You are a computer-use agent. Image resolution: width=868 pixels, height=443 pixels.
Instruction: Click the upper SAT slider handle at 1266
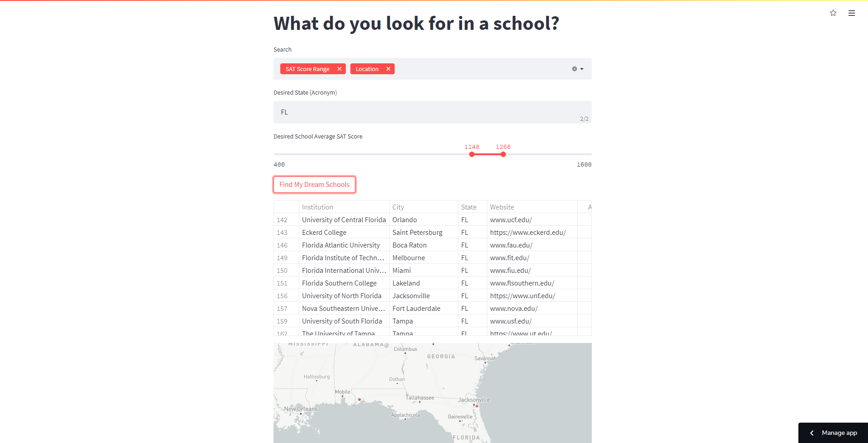pos(503,154)
